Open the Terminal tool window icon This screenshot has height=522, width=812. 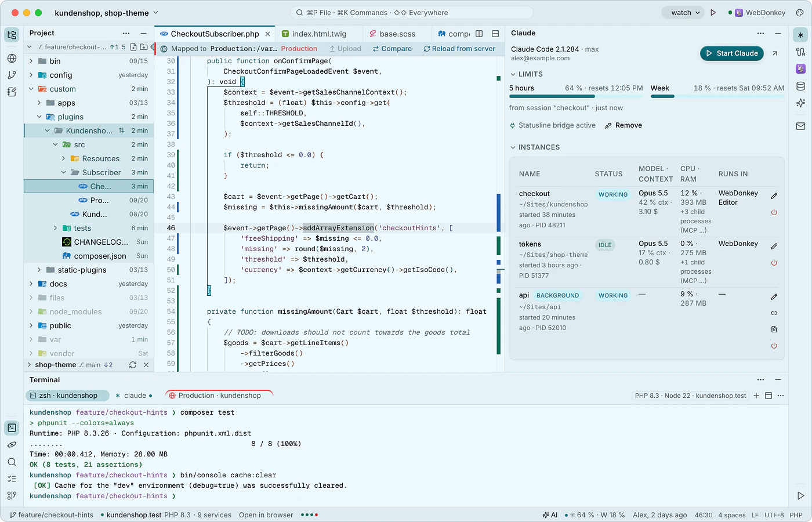[x=12, y=427]
